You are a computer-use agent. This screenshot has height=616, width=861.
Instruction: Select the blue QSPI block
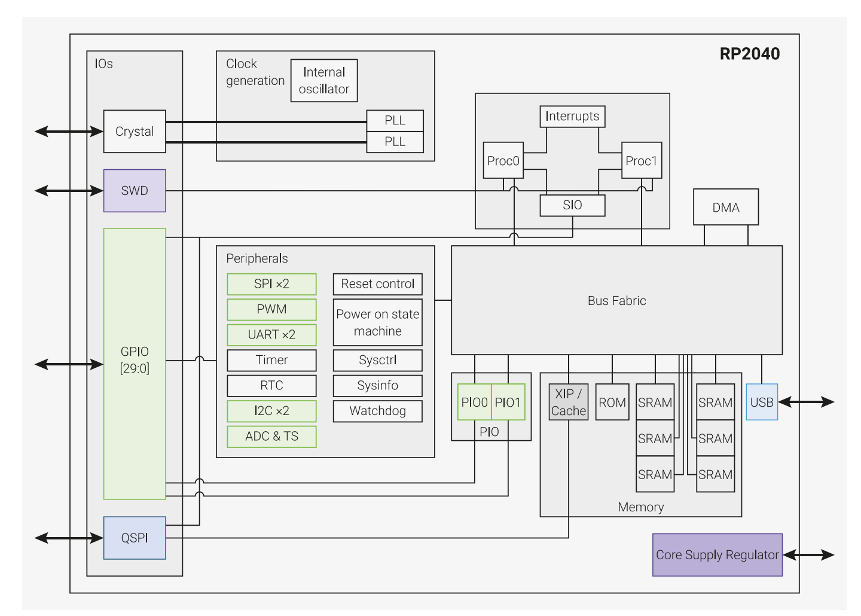click(x=135, y=538)
